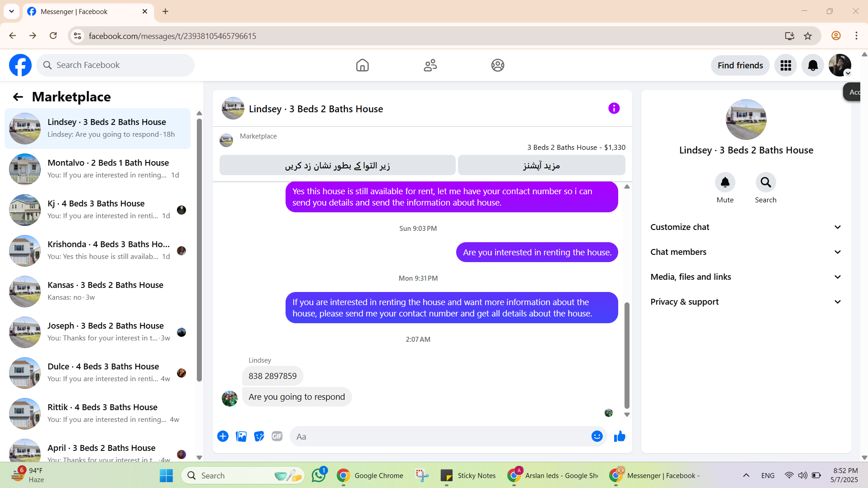Open more actions plus icon in composer

pos(223,436)
